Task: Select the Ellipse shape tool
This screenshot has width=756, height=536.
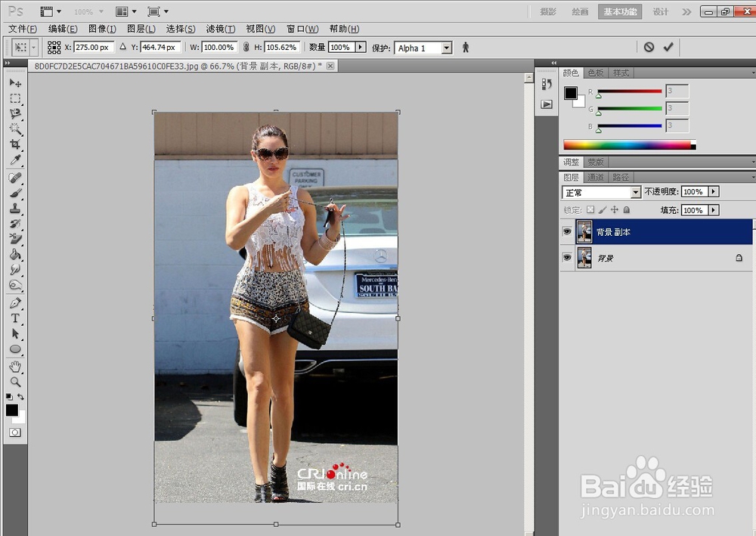Action: coord(15,349)
